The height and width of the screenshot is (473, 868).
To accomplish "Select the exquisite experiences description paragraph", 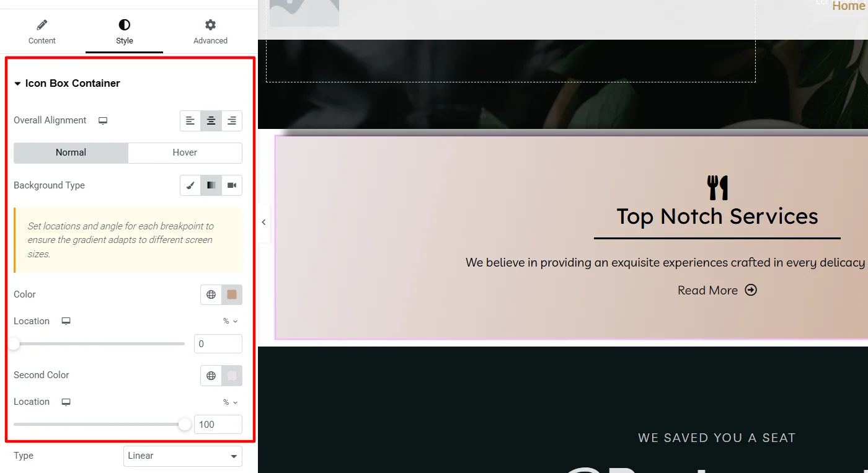I will 665,263.
